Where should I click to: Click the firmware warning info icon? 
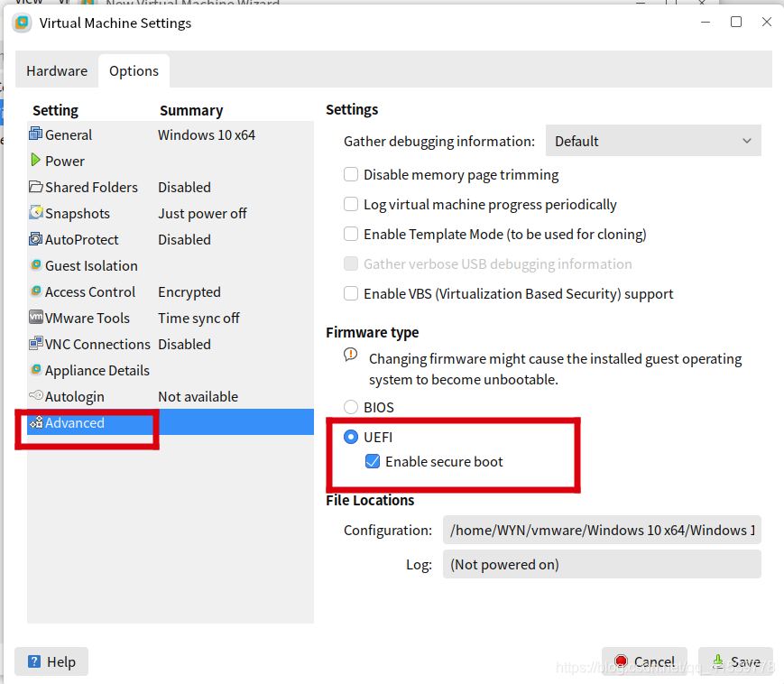coord(351,355)
